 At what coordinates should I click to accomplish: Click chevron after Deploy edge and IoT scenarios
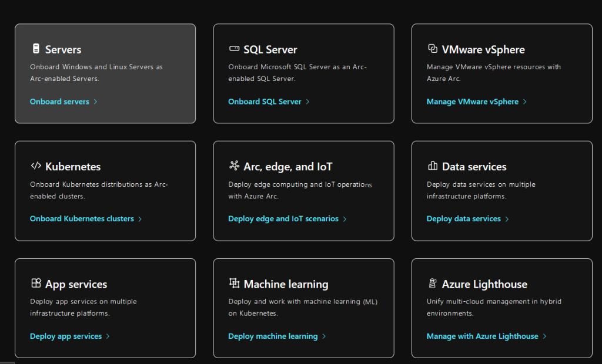coord(345,219)
